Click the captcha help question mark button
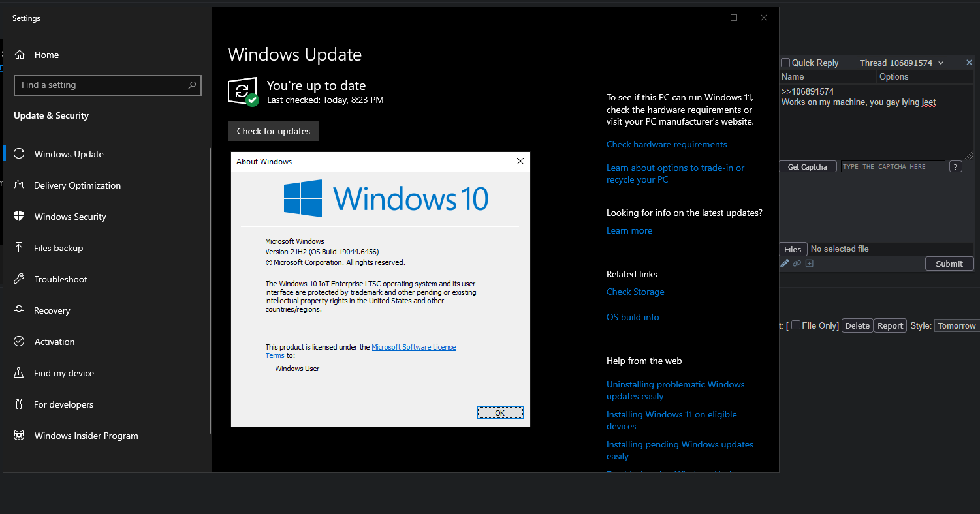Viewport: 980px width, 514px height. point(955,167)
